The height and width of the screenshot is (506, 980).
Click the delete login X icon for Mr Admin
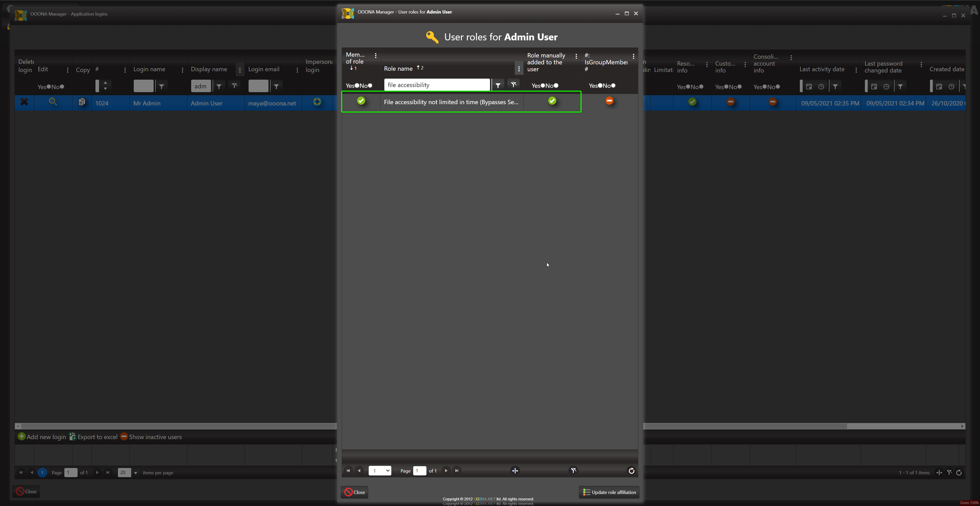tap(24, 102)
